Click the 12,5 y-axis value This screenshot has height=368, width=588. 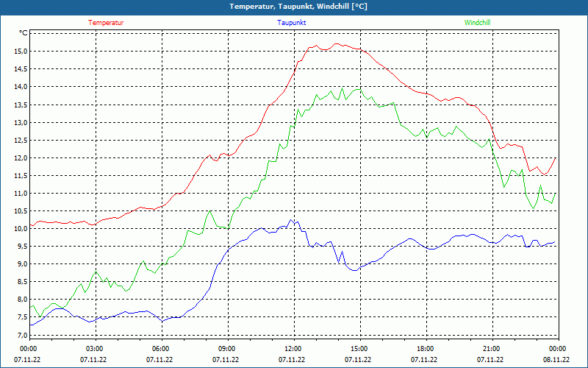[21, 140]
